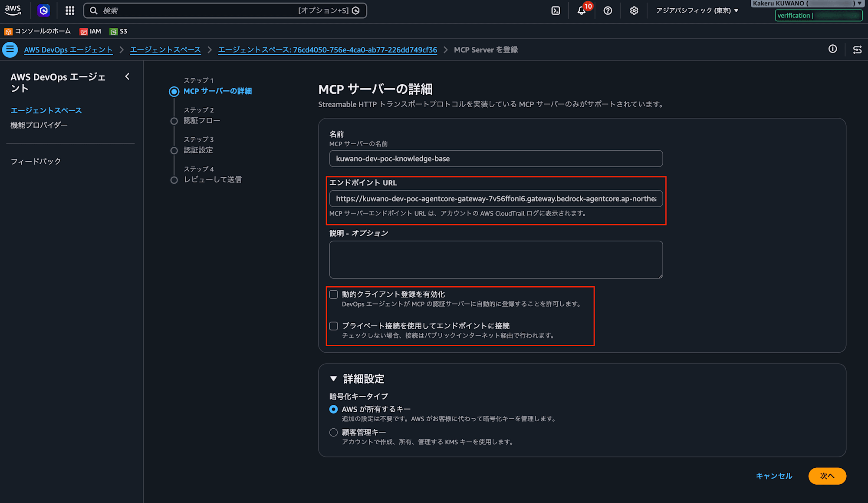Screen dimensions: 868x503
Task: Toggle the hamburger navigation menu icon
Action: [10, 50]
